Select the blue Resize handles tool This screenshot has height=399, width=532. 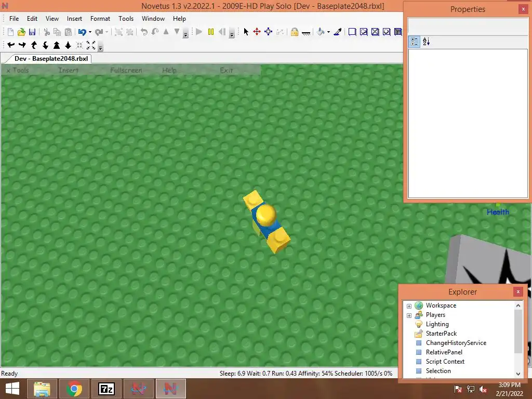coord(269,32)
